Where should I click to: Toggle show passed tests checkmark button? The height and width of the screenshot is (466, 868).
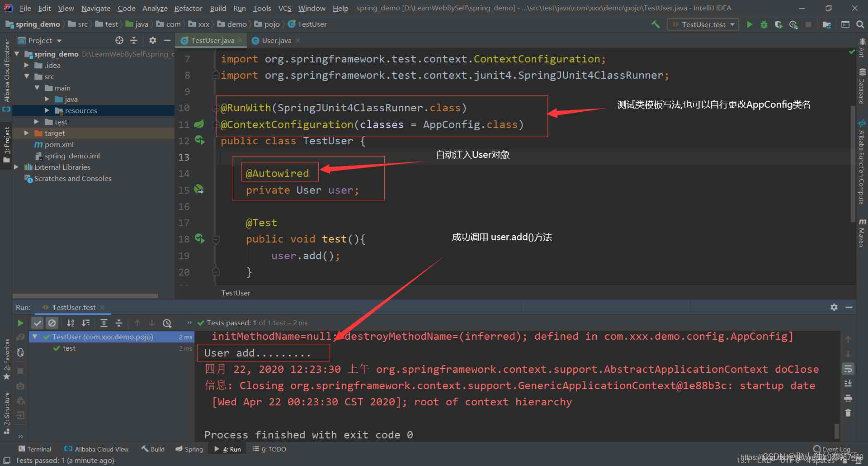38,323
